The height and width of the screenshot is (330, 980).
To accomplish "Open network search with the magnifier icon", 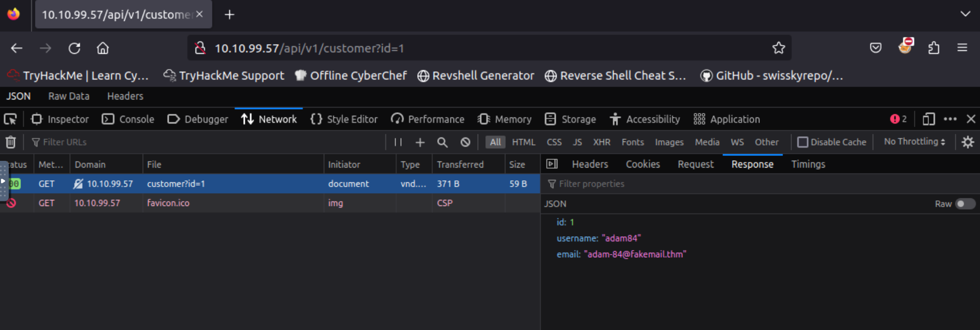I will tap(442, 142).
